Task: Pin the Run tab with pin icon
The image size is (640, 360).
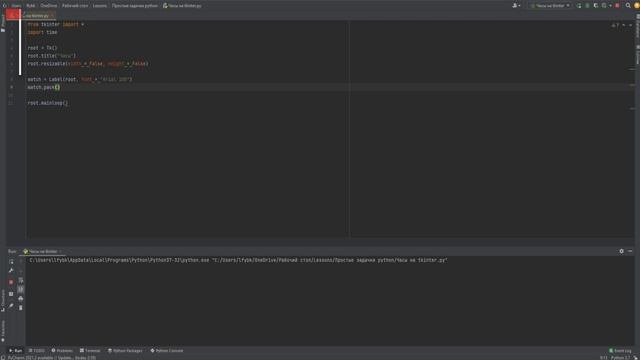Action: pos(11,306)
